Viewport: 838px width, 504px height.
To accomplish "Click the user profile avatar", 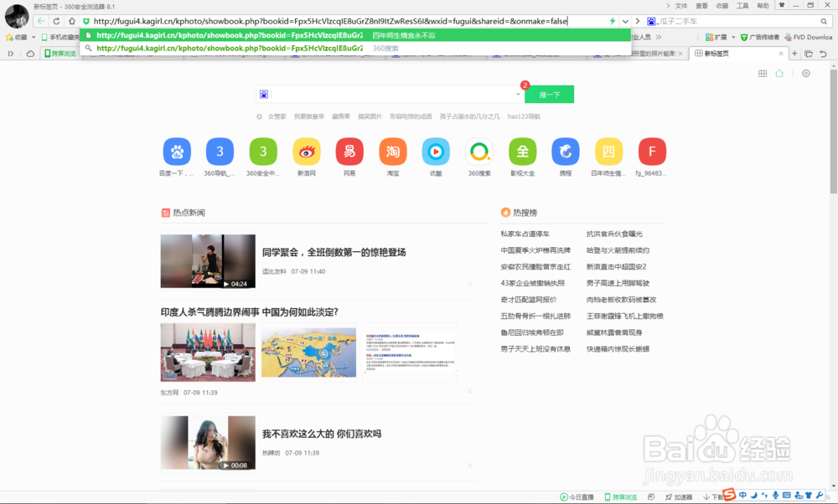I will tap(17, 16).
